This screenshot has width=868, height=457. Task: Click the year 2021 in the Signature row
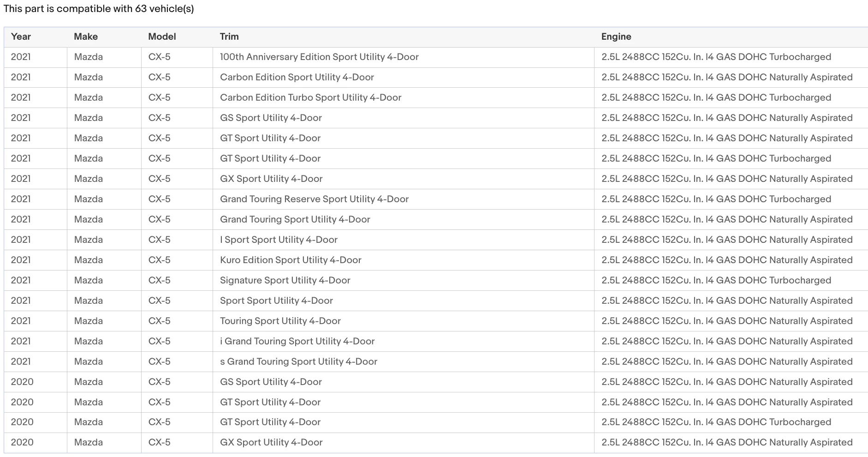[21, 280]
